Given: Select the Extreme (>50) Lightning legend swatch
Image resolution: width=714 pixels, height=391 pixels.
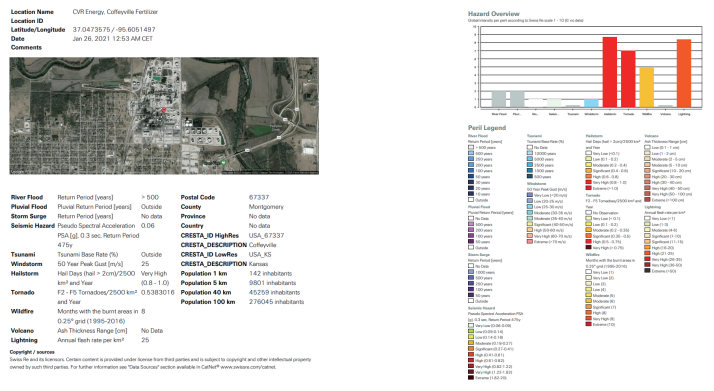Looking at the screenshot, I should pos(647,271).
